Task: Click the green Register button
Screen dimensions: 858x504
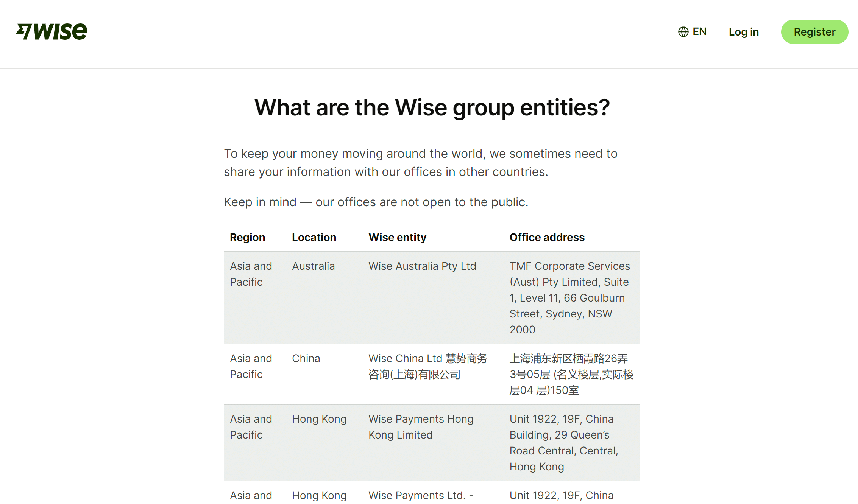Action: coord(814,32)
